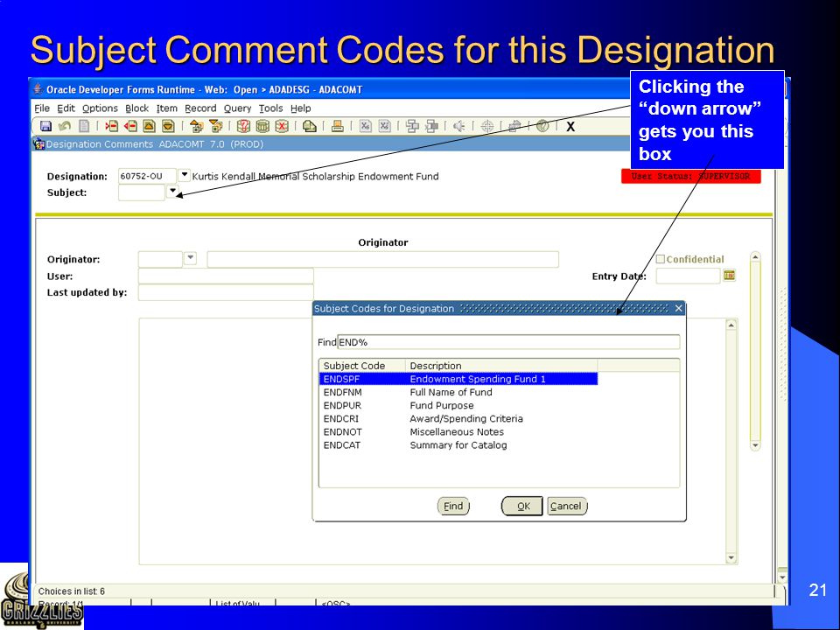
Task: Open the Originator lookup dropdown arrow
Action: tap(190, 258)
